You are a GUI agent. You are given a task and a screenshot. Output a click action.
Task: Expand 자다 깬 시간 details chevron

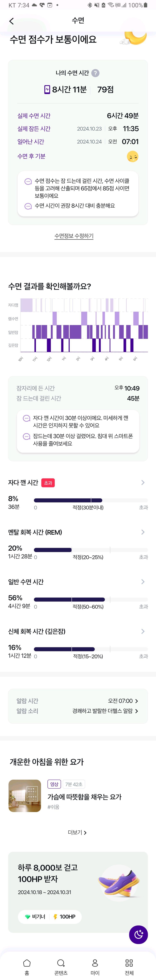[143, 482]
